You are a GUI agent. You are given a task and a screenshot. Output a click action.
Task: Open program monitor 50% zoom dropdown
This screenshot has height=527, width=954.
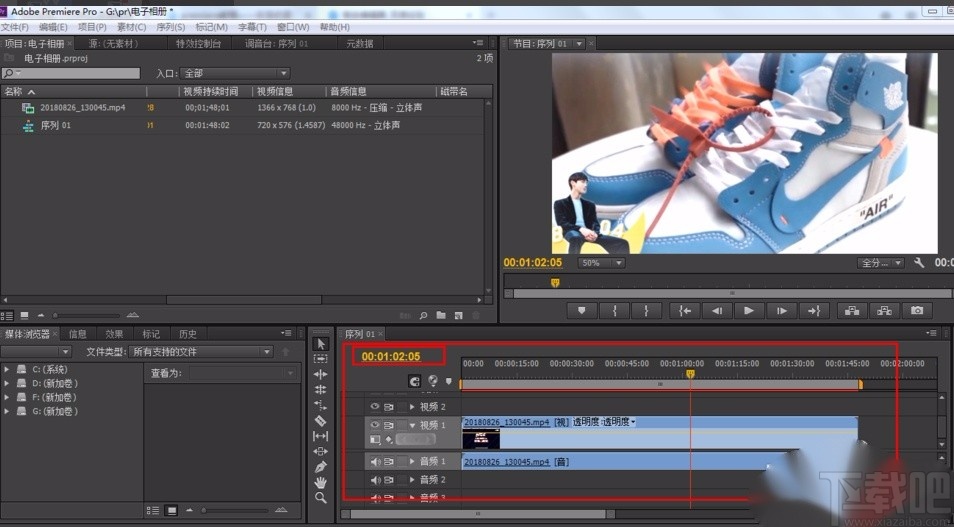point(601,263)
